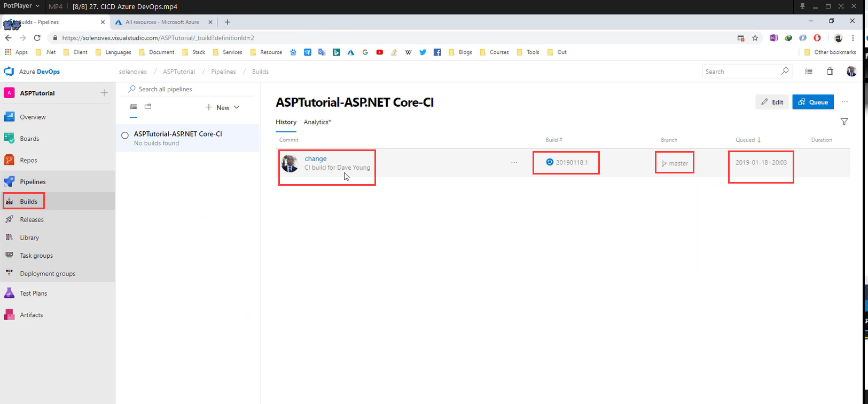The height and width of the screenshot is (404, 868).
Task: Select the ASPTutorial-ASP.NET Core-CI pipeline entry
Action: point(187,138)
